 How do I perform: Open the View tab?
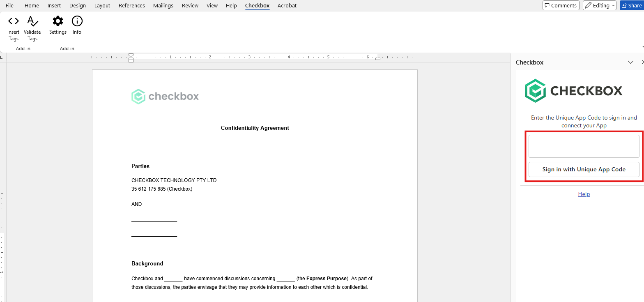[x=212, y=5]
